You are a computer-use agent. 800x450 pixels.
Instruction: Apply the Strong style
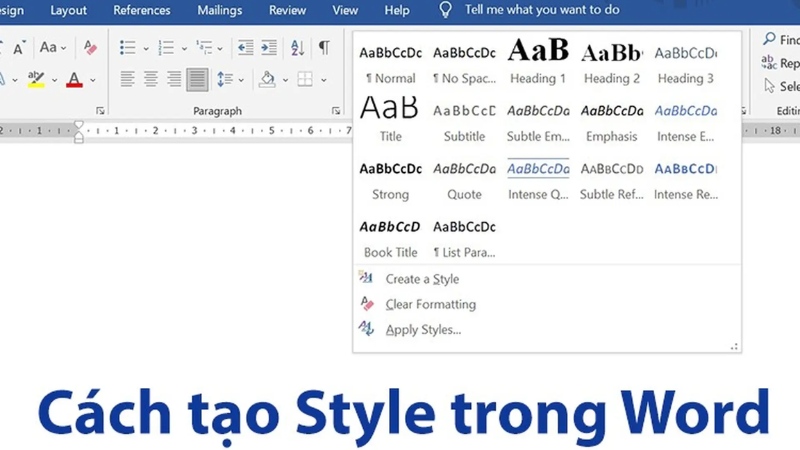click(x=391, y=180)
